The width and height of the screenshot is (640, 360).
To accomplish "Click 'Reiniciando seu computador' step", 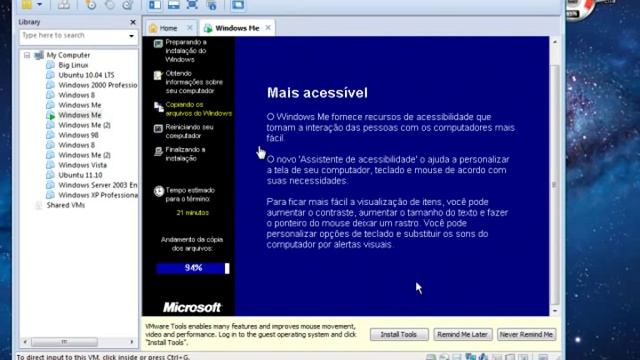I will 189,131.
